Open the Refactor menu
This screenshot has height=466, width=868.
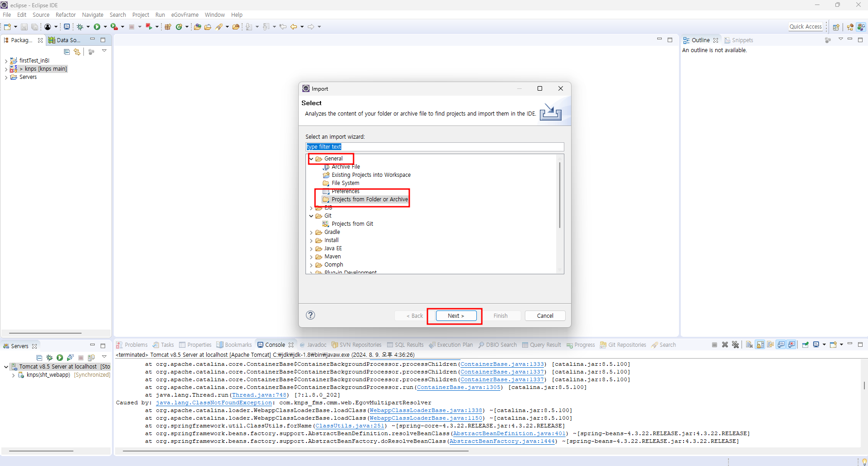coord(66,15)
